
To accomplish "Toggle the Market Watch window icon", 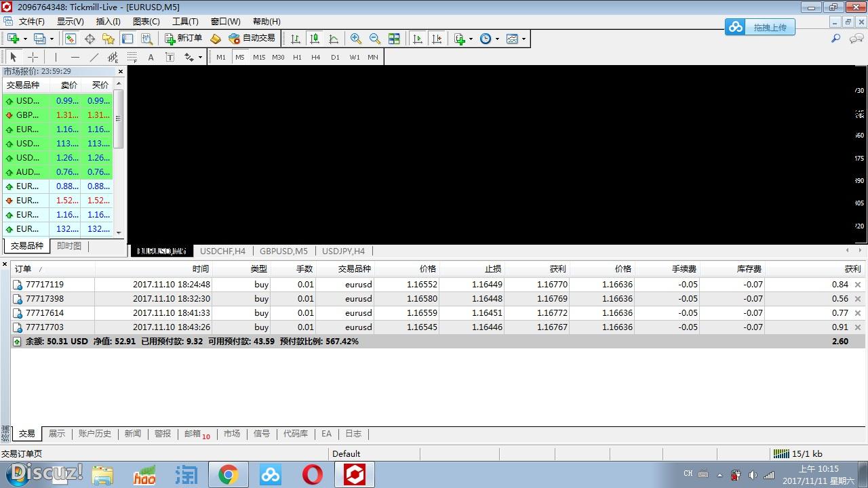I will pyautogui.click(x=70, y=39).
